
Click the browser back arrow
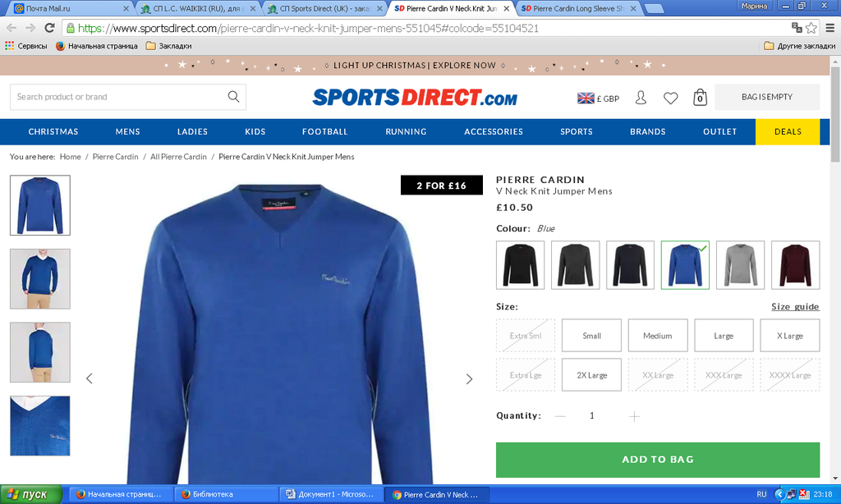(x=11, y=28)
